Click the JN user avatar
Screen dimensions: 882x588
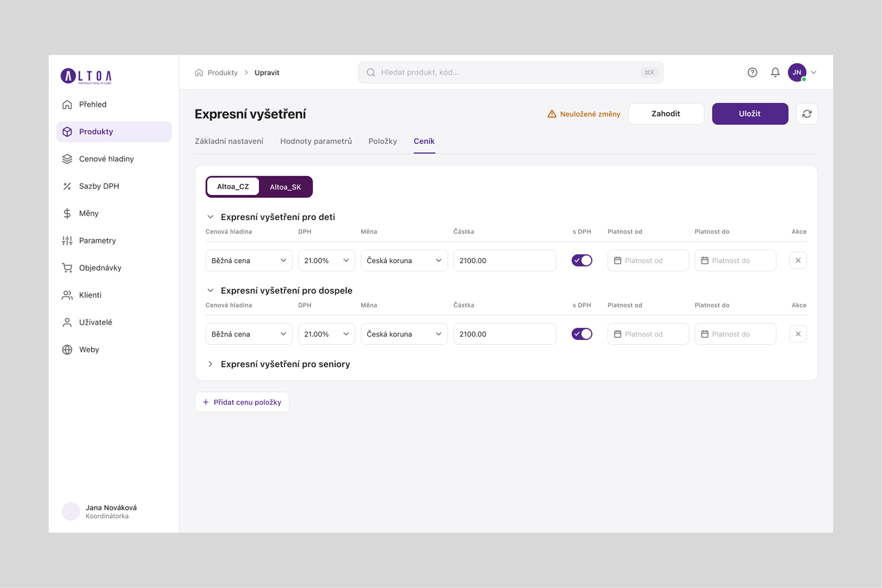click(797, 73)
